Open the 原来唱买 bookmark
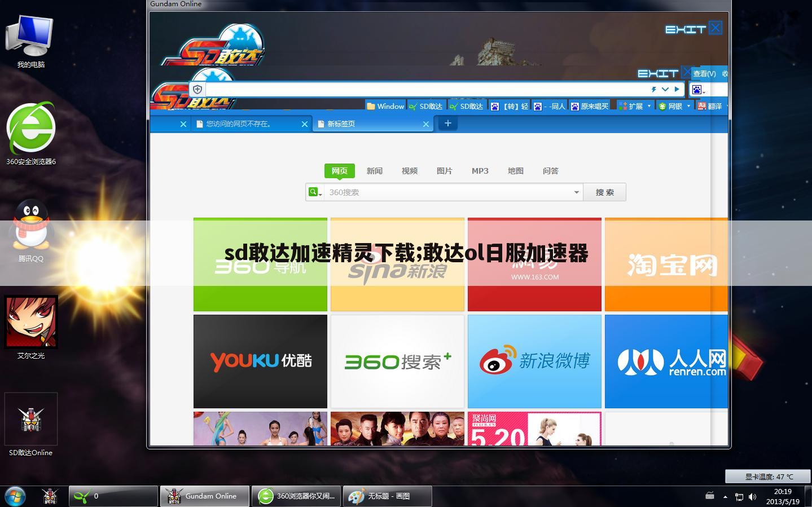The image size is (812, 507). click(x=590, y=106)
